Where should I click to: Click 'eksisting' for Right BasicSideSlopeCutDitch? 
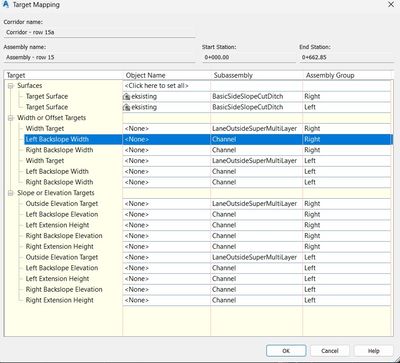(144, 97)
